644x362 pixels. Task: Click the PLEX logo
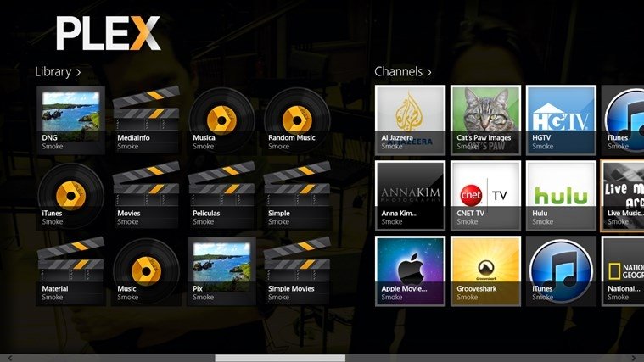pos(108,33)
